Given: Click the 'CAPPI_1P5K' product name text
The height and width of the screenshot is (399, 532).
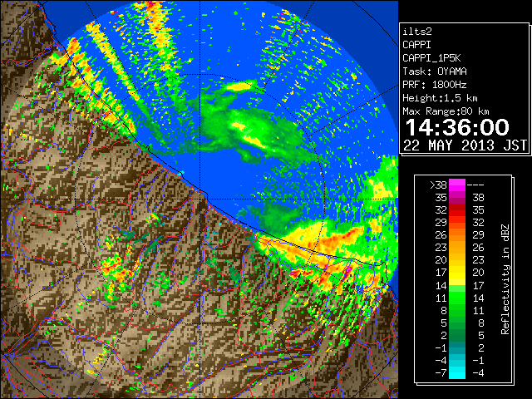Looking at the screenshot, I should pyautogui.click(x=431, y=58).
